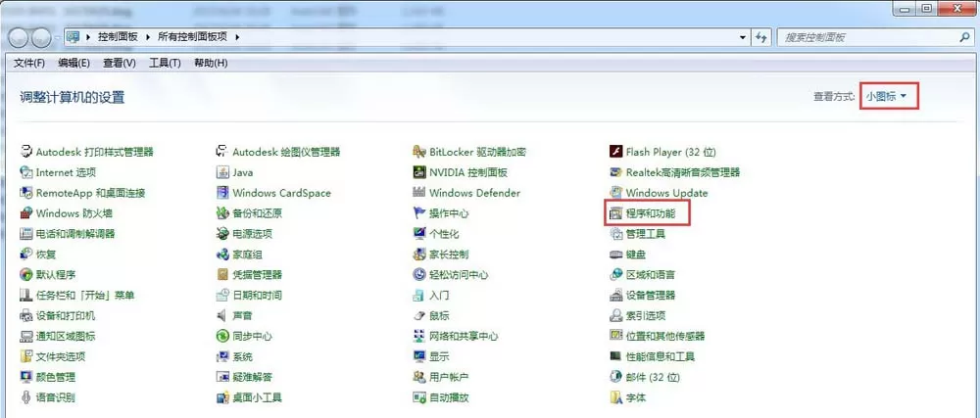Click the refresh button beside address bar
The width and height of the screenshot is (980, 418).
[x=760, y=37]
